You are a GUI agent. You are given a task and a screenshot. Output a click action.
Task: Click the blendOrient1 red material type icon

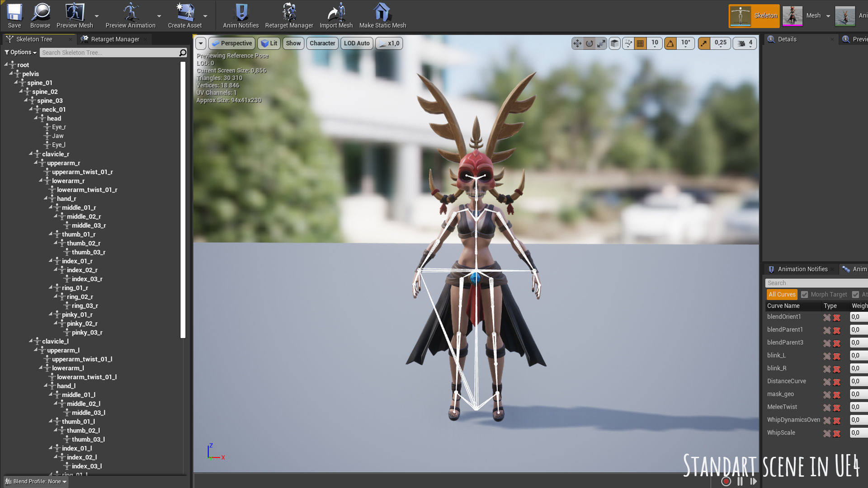837,318
